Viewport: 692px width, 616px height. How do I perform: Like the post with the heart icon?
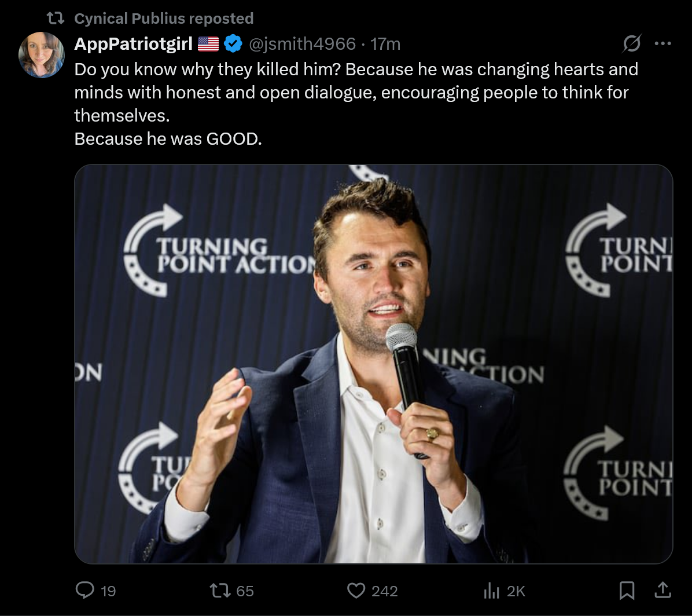355,591
